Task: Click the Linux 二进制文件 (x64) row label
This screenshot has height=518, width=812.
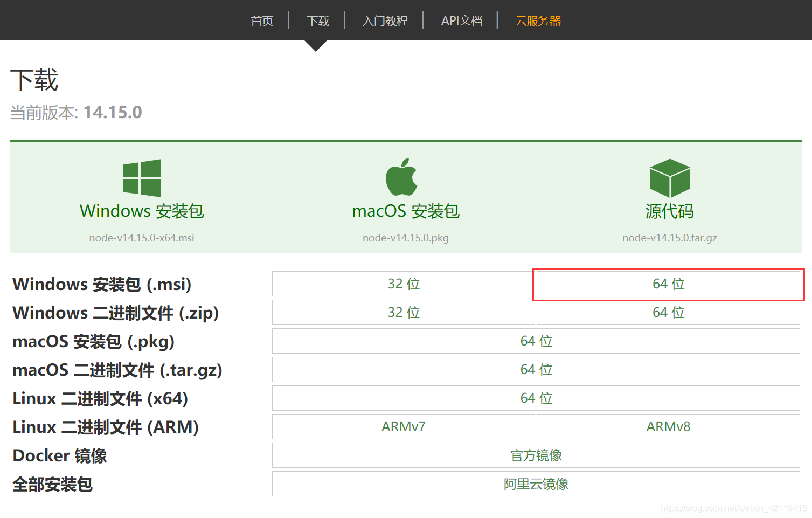Action: pos(100,398)
